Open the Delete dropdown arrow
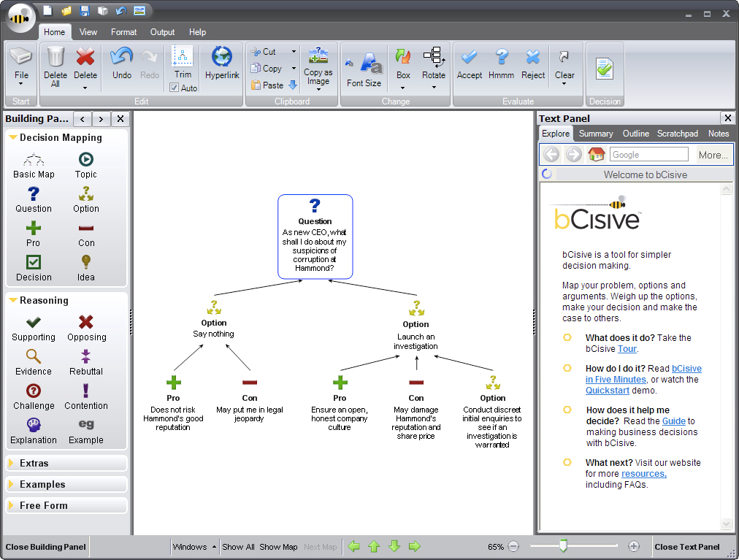Image resolution: width=739 pixels, height=560 pixels. [x=85, y=88]
